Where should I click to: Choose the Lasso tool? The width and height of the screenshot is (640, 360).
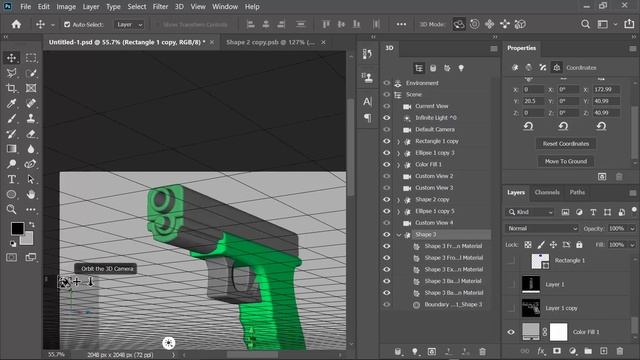[11, 73]
